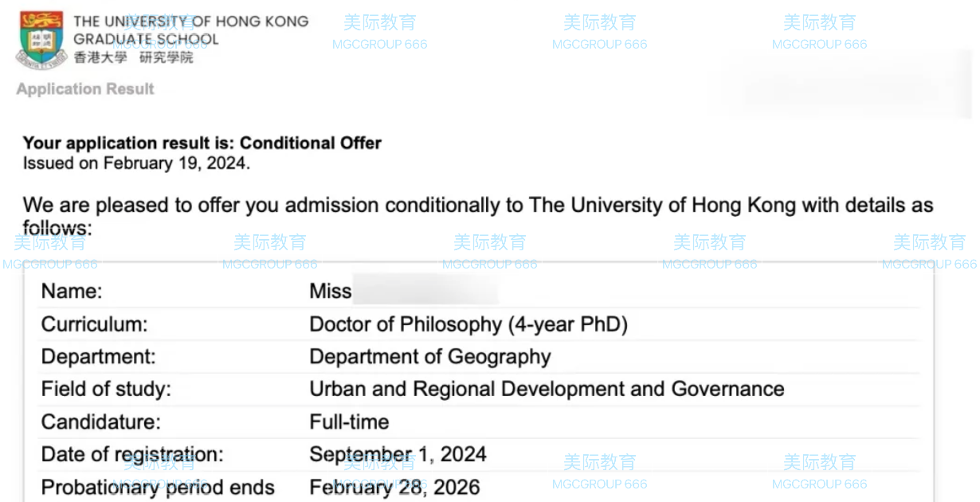980x502 pixels.
Task: Click the 'Date of registration:' row label
Action: [x=132, y=454]
